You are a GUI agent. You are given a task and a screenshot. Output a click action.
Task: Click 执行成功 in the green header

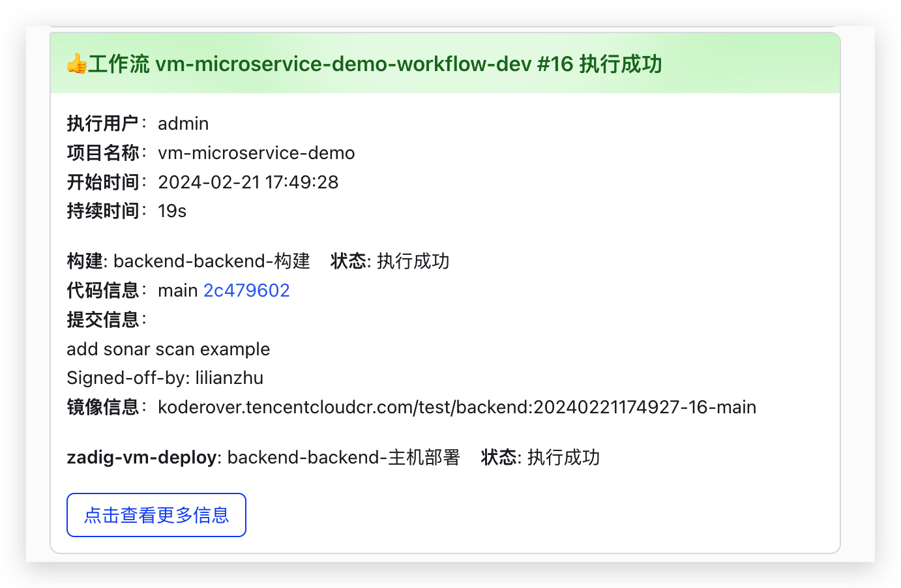coord(621,64)
